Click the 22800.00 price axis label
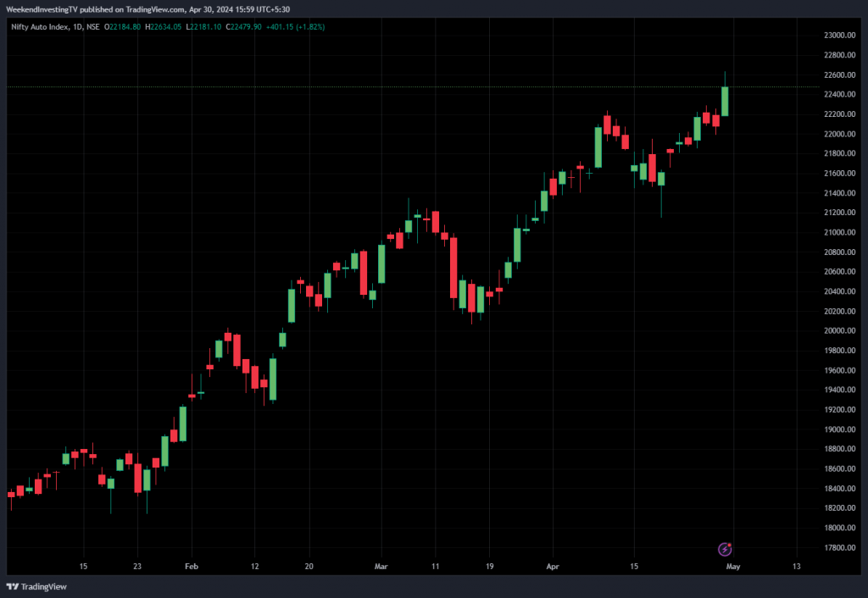Viewport: 868px width, 598px height. click(839, 55)
